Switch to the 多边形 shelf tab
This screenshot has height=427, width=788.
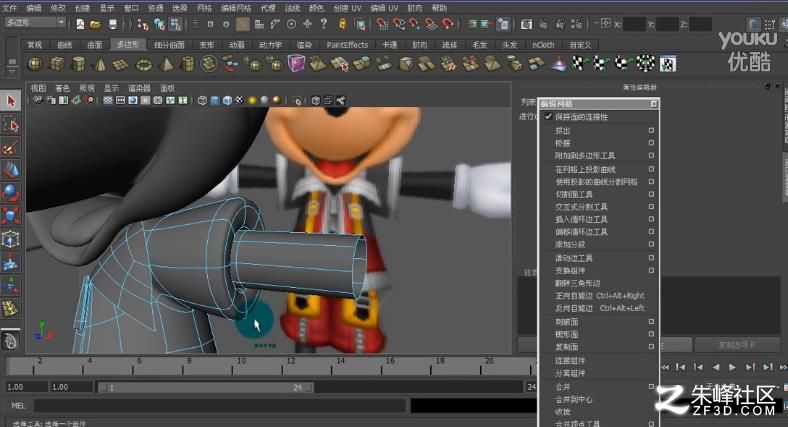128,45
